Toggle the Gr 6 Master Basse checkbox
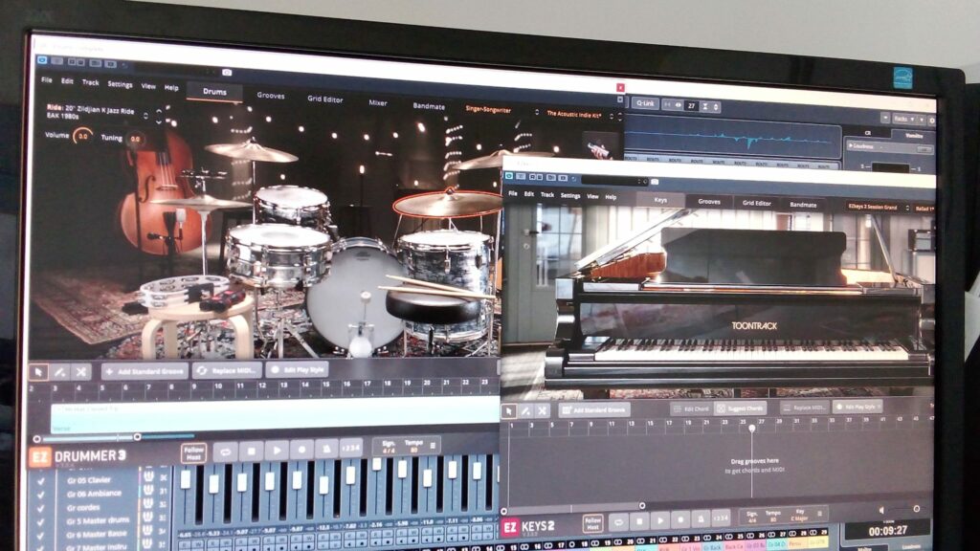This screenshot has height=551, width=980. coord(41,536)
